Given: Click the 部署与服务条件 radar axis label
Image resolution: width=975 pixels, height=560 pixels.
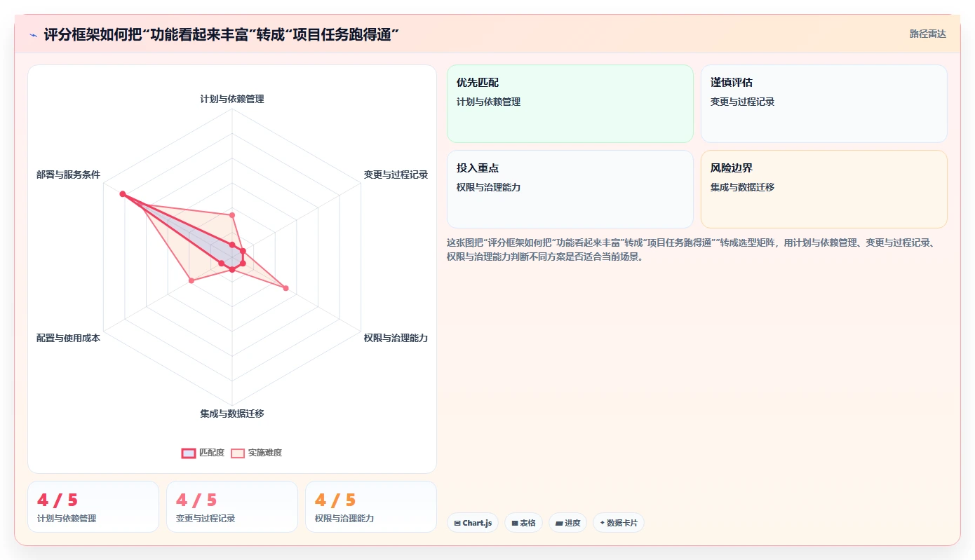Looking at the screenshot, I should click(x=68, y=175).
